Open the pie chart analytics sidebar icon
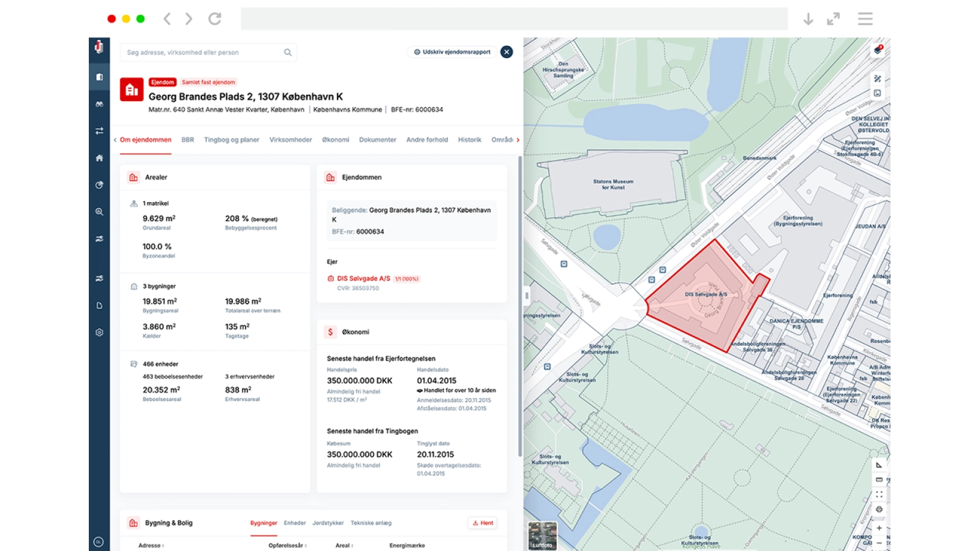Screen dimensions: 980x551 tap(99, 185)
